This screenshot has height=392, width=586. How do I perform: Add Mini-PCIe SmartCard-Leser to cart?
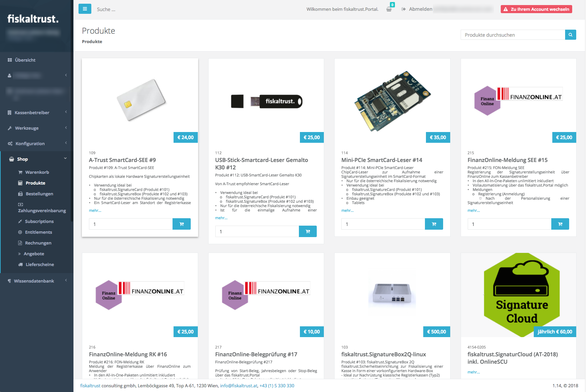[434, 224]
